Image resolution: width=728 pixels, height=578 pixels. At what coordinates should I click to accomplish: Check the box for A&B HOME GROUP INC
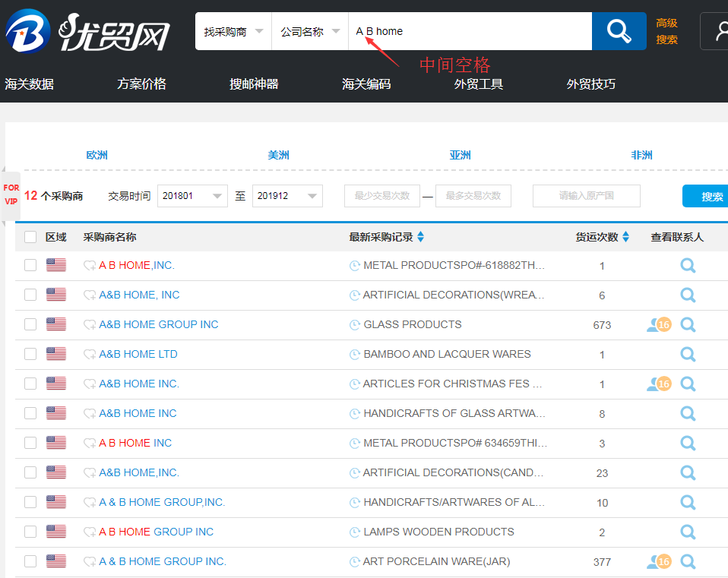pyautogui.click(x=30, y=324)
